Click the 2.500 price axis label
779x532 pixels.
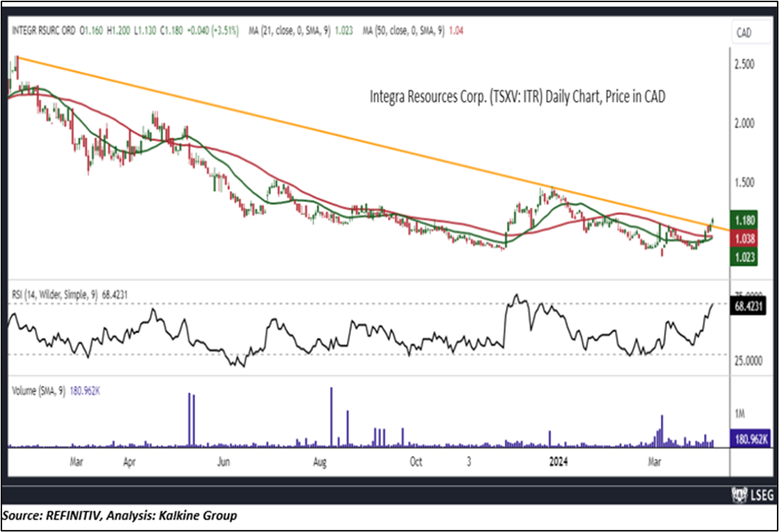[744, 65]
